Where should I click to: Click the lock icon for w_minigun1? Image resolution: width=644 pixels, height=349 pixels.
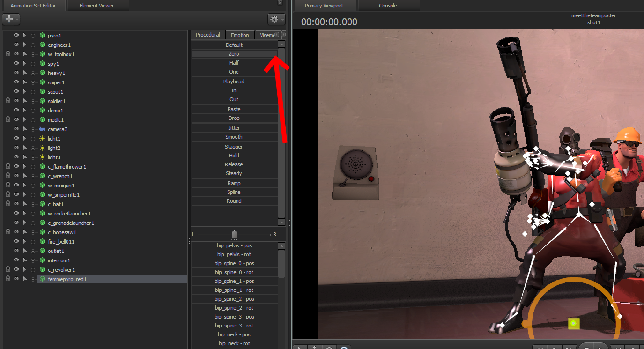coord(8,186)
